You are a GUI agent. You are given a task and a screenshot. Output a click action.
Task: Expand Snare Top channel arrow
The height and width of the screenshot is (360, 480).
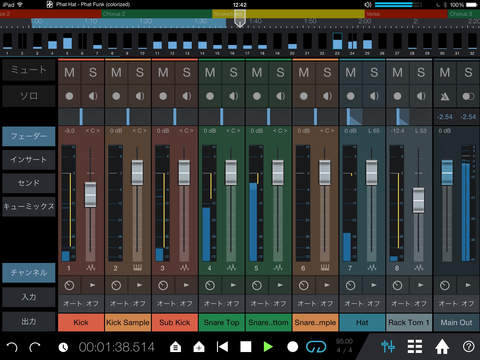[x=233, y=285]
